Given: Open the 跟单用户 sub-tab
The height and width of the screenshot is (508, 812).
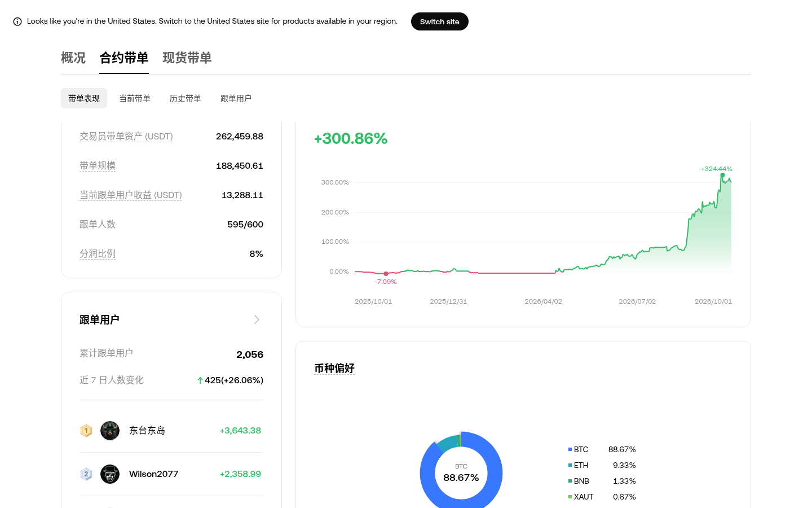Looking at the screenshot, I should (236, 98).
